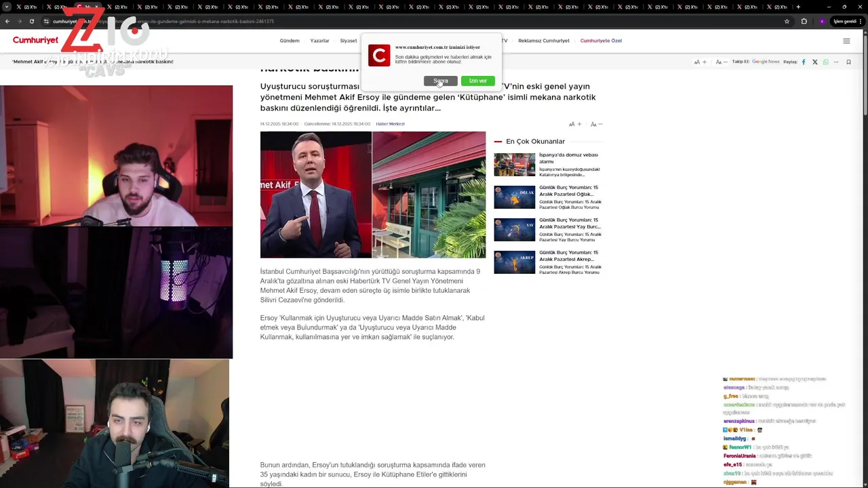Open the İşlem gerekli browser menu
The image size is (868, 488).
849,21
